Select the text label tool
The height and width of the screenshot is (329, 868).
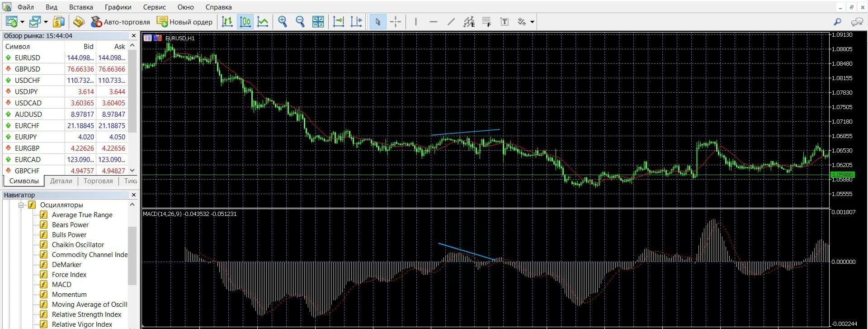(505, 22)
